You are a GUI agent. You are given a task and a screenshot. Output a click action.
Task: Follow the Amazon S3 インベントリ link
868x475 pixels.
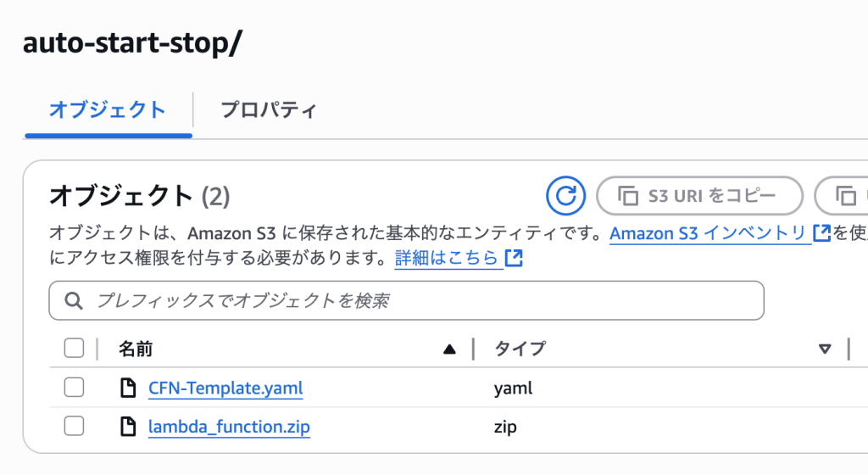709,233
